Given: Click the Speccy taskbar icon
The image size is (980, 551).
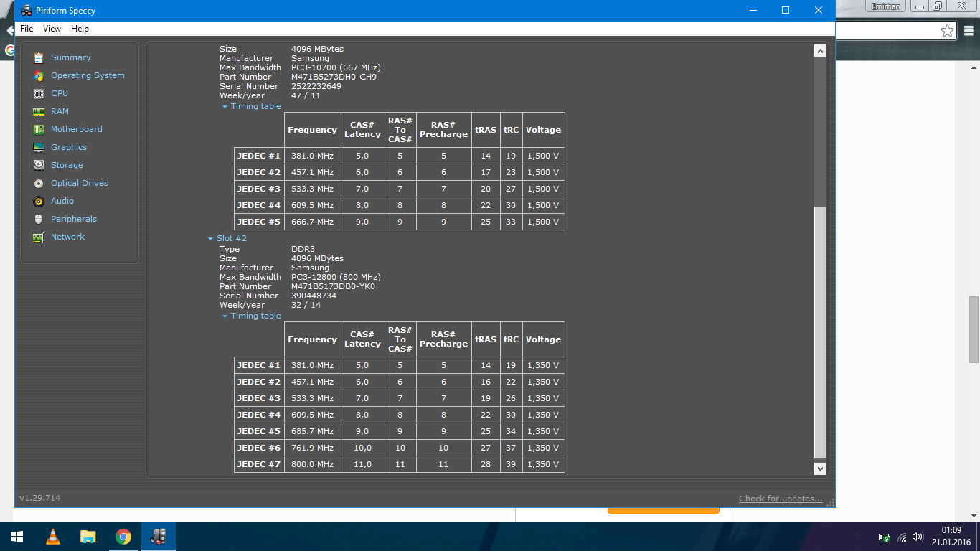Looking at the screenshot, I should click(159, 537).
